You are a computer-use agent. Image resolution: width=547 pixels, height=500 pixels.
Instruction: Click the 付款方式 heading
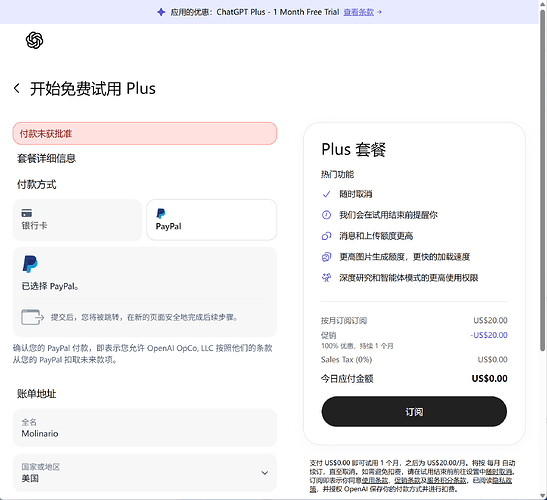click(37, 184)
